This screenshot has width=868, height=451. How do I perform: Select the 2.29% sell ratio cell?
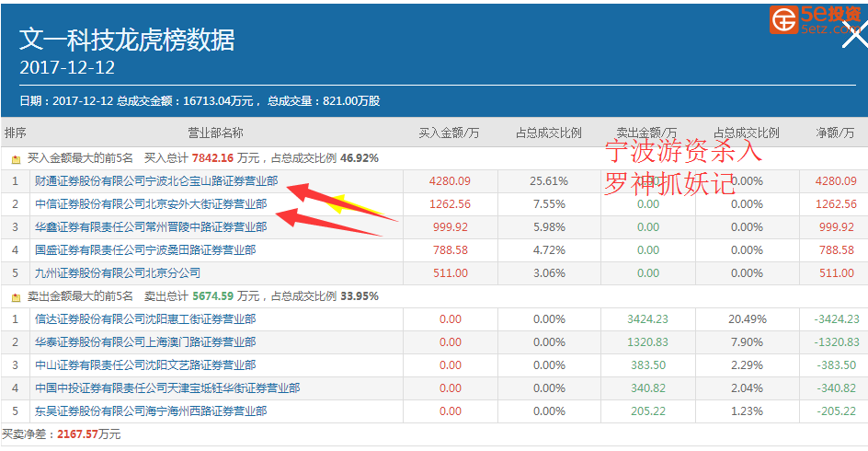747,365
